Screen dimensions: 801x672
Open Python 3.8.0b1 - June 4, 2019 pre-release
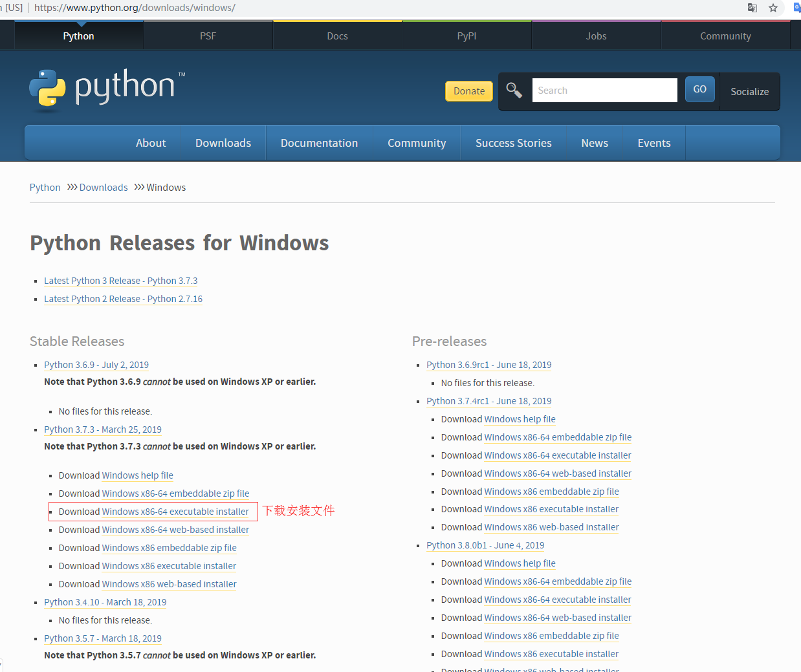pos(485,545)
